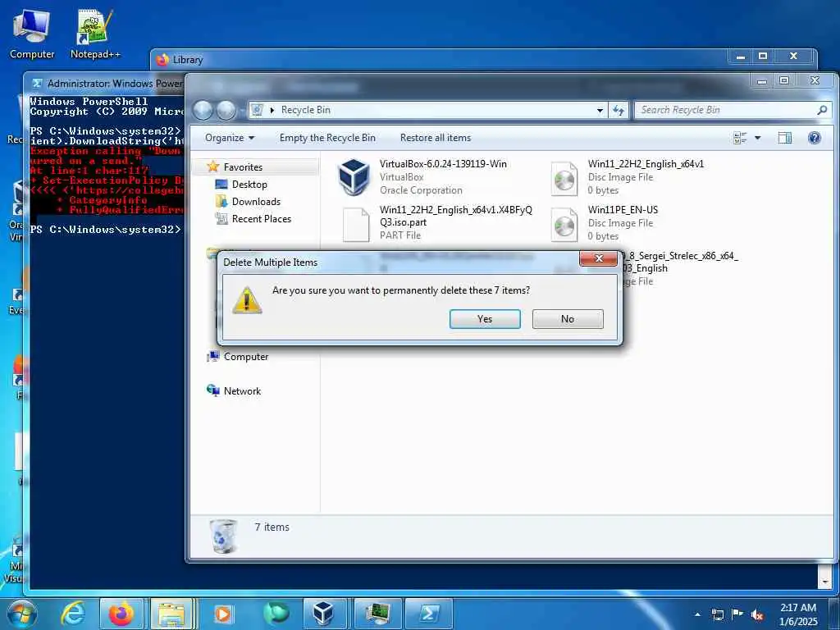Click the Explorer forward arrow button
The image size is (840, 630).
(x=226, y=110)
